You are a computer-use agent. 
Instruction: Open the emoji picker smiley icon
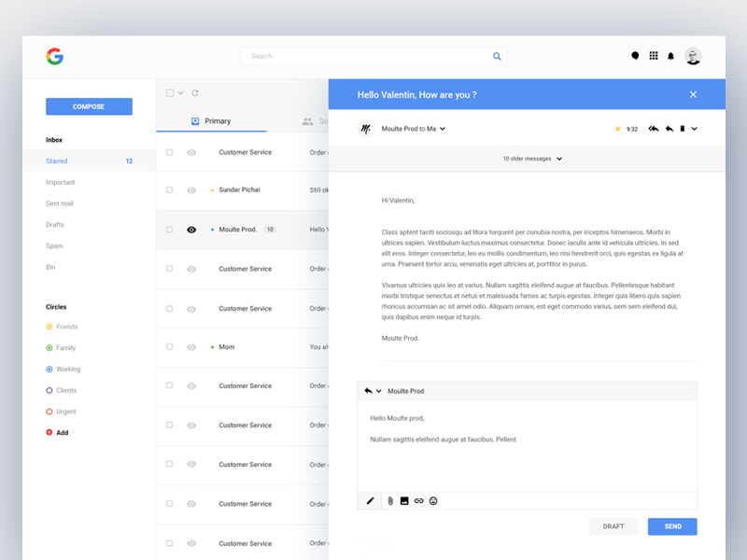click(433, 501)
